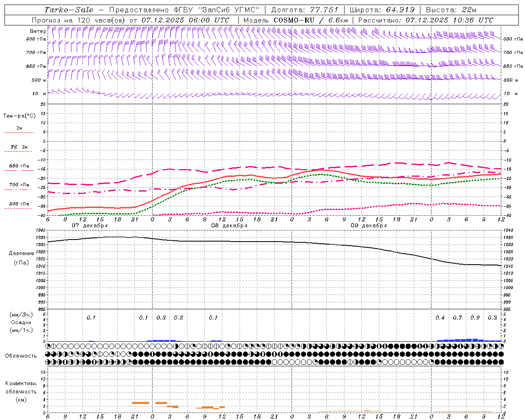Image resolution: width=525 pixels, height=420 pixels.
Task: Click the "500 м" wind level label on left
Action: coord(39,80)
